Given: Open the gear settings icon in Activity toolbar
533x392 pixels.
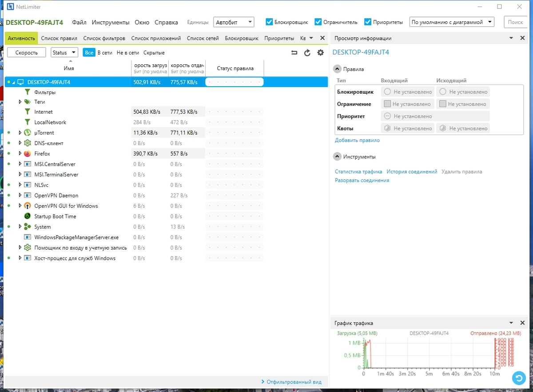Looking at the screenshot, I should pyautogui.click(x=321, y=53).
